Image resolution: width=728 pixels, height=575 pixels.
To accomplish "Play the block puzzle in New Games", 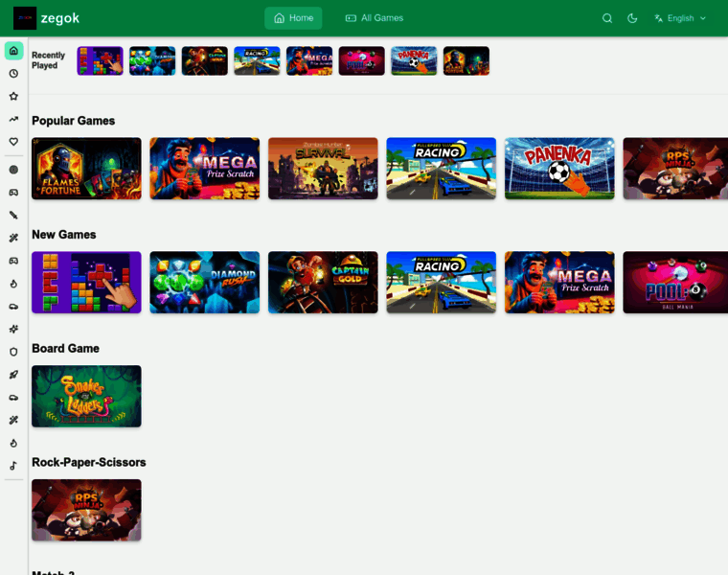I will pyautogui.click(x=86, y=282).
